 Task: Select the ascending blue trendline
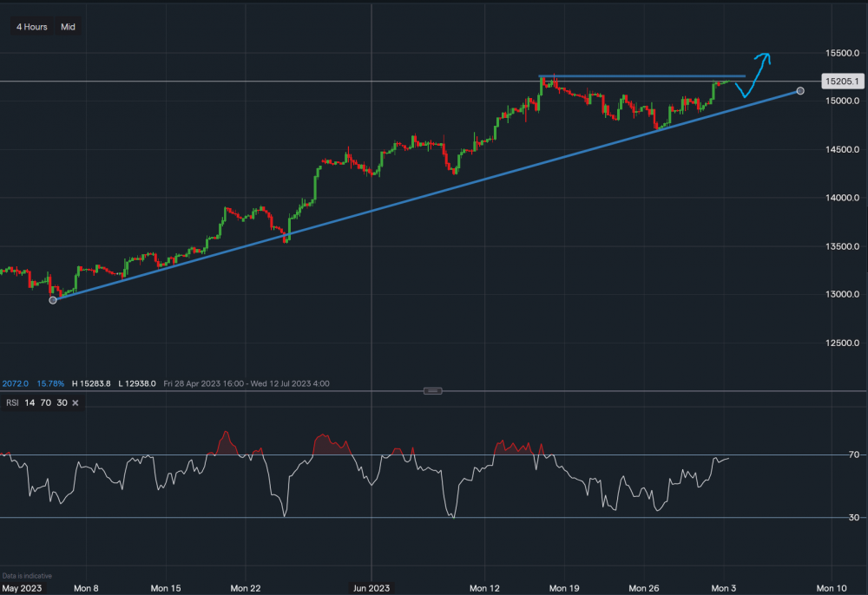point(434,193)
